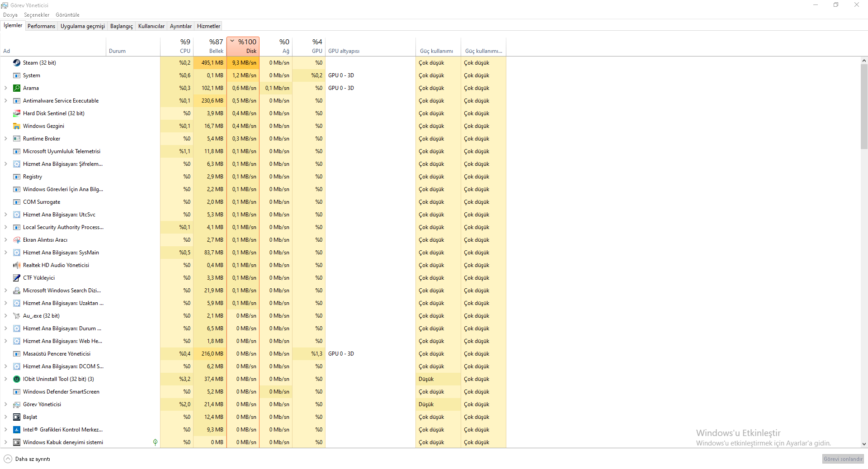Image resolution: width=868 pixels, height=469 pixels.
Task: Click the Intel Grafikleri Kontrol Merkezi icon
Action: pyautogui.click(x=17, y=430)
